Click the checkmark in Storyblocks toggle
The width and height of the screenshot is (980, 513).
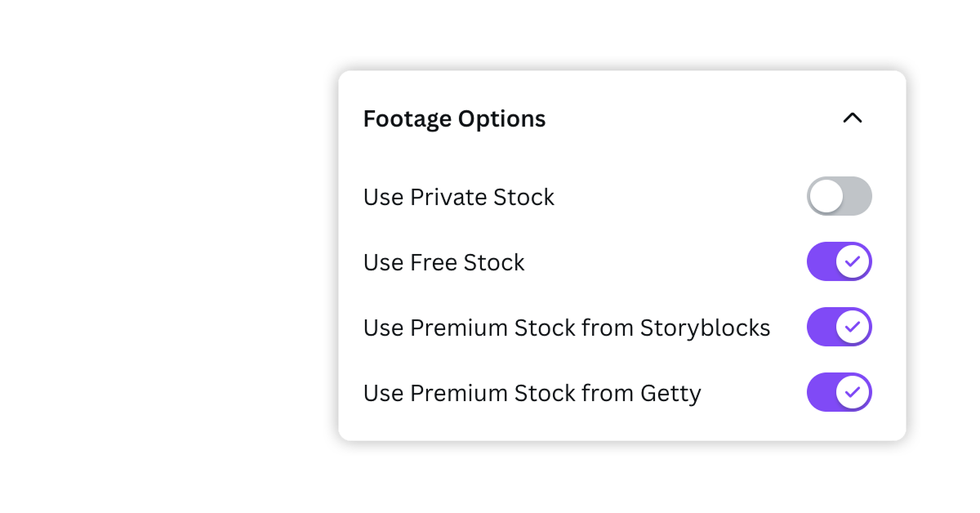[x=852, y=327]
